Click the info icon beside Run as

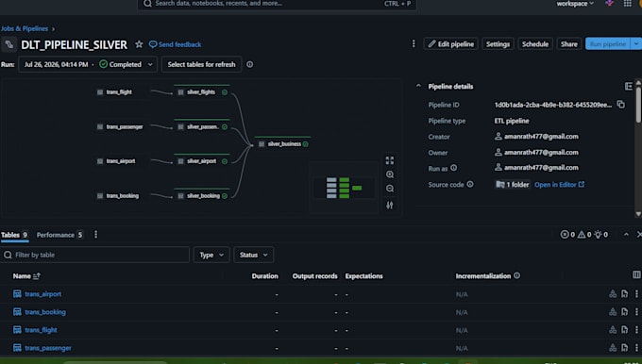click(x=454, y=168)
